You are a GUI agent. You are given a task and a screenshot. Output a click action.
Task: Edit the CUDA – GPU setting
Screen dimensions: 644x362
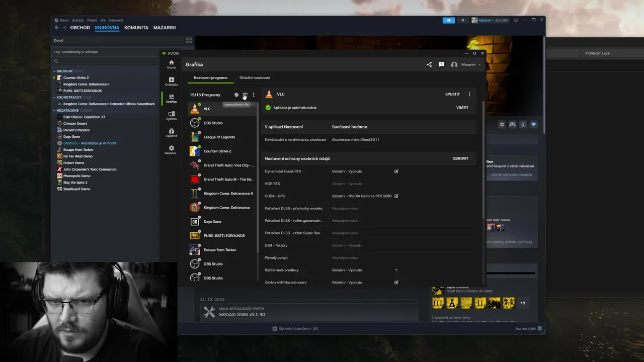point(396,196)
